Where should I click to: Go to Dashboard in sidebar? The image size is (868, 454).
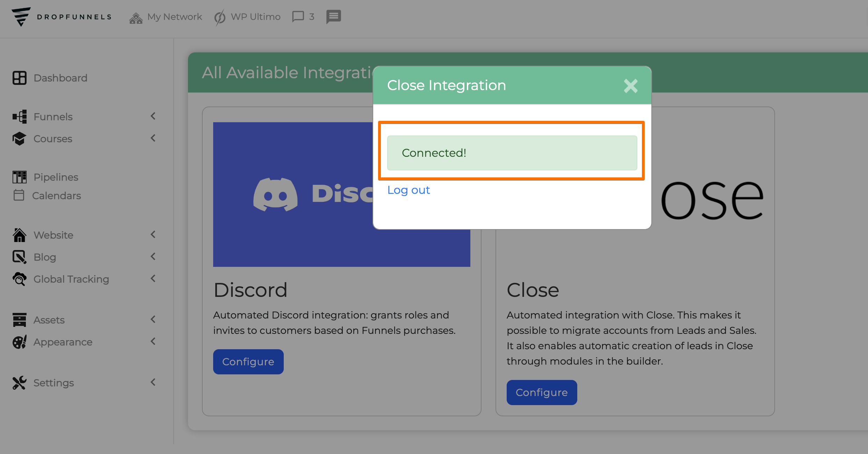coord(60,78)
